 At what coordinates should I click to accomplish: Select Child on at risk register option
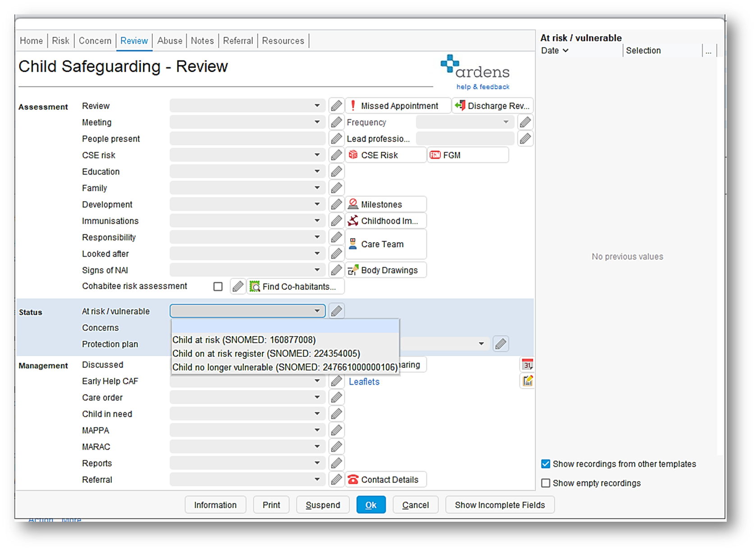(x=285, y=354)
